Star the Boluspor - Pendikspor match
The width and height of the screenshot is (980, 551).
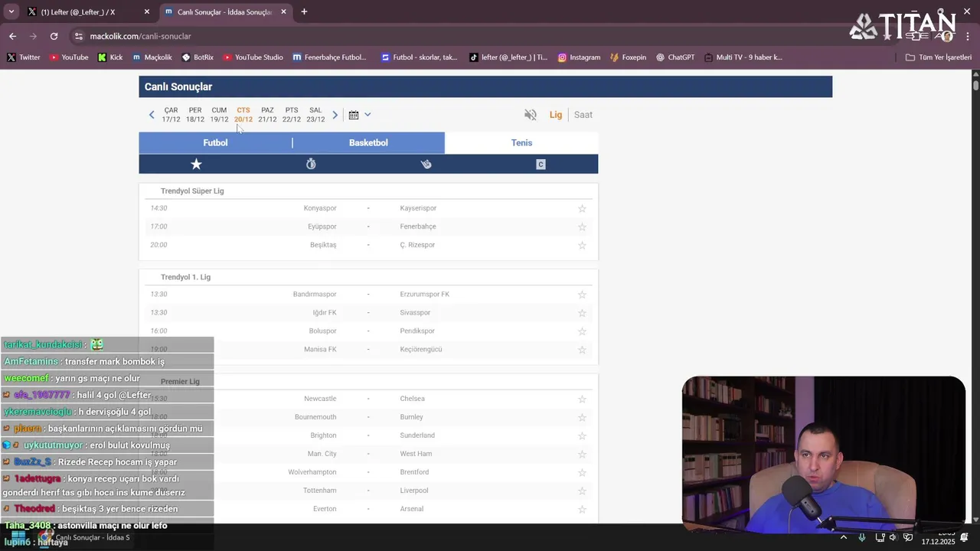coord(582,331)
